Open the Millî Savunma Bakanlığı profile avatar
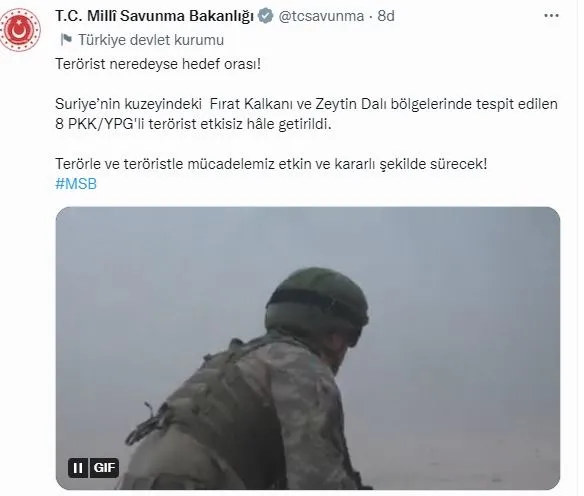584x496 pixels. (x=19, y=30)
